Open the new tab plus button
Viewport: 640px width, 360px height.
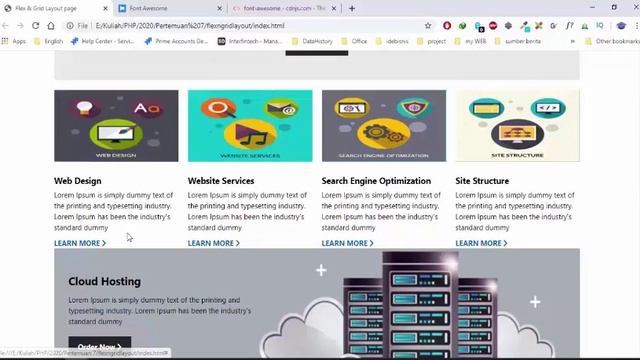coord(352,8)
